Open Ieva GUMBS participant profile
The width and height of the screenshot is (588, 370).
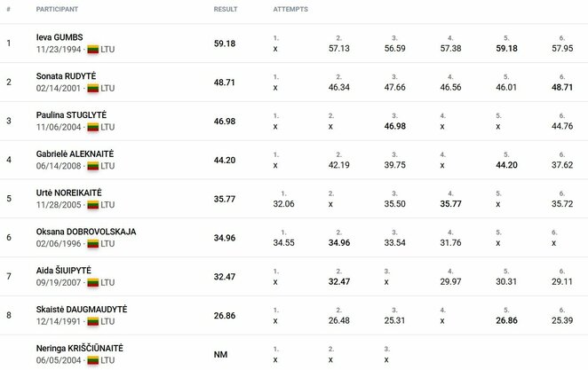60,37
